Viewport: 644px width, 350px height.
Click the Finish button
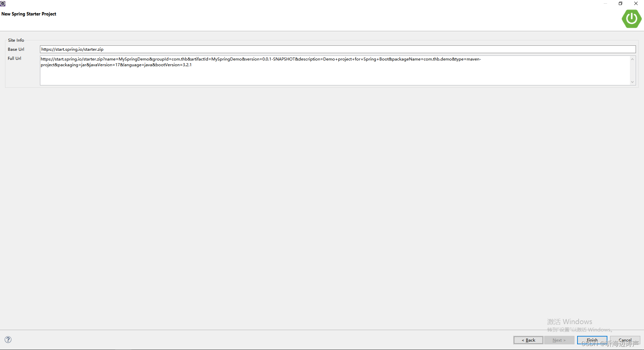pos(592,340)
